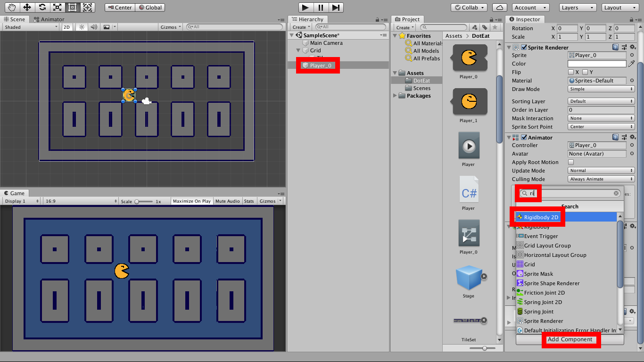
Task: Open Sprite Sort Point dropdown
Action: (601, 127)
